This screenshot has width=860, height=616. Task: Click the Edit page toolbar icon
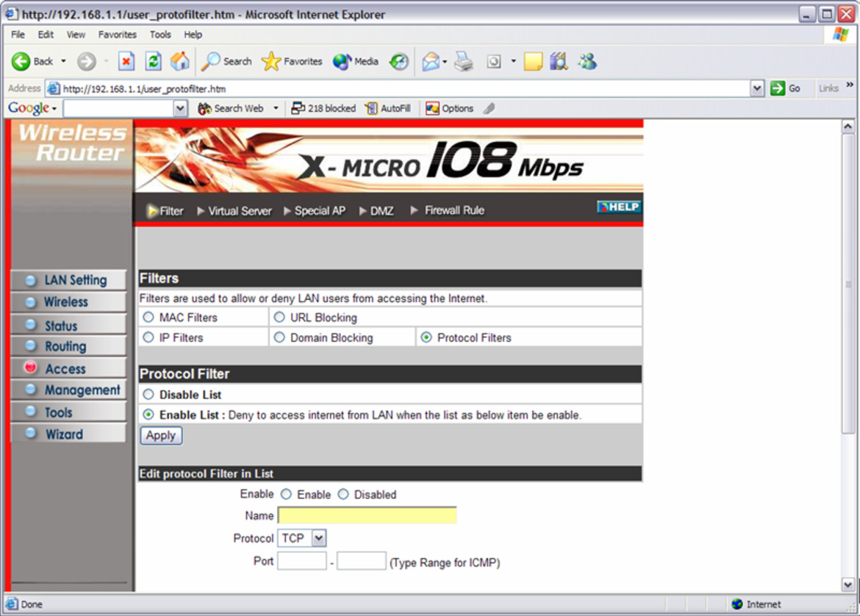[494, 62]
